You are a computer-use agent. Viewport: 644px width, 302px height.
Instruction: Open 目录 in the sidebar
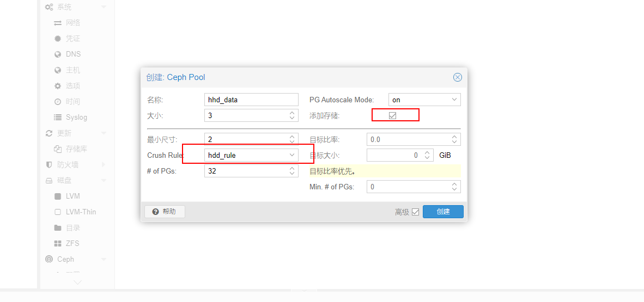click(x=73, y=228)
